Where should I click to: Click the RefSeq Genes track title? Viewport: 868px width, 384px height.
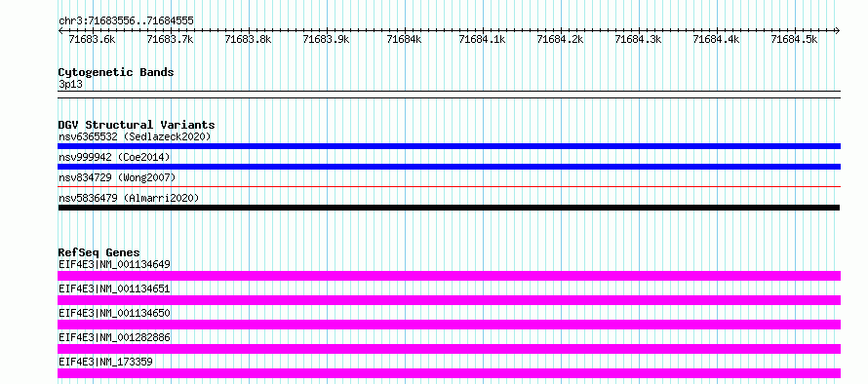pyautogui.click(x=99, y=252)
